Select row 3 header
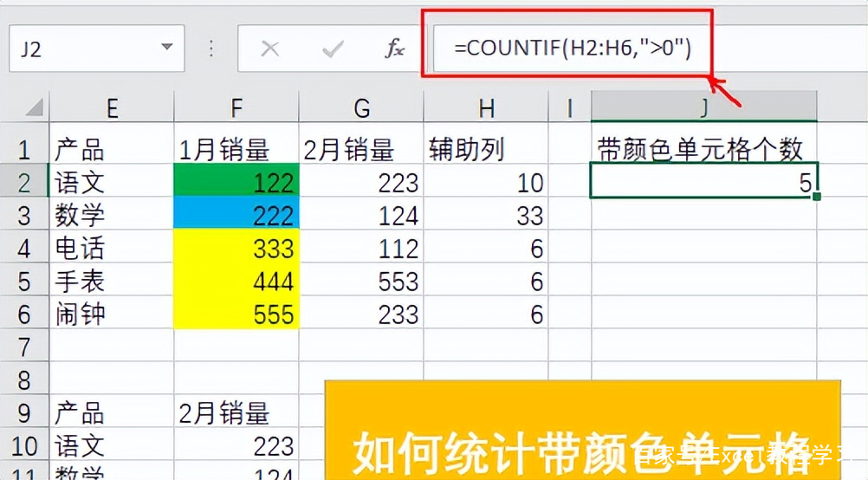The height and width of the screenshot is (480, 868). click(x=23, y=215)
